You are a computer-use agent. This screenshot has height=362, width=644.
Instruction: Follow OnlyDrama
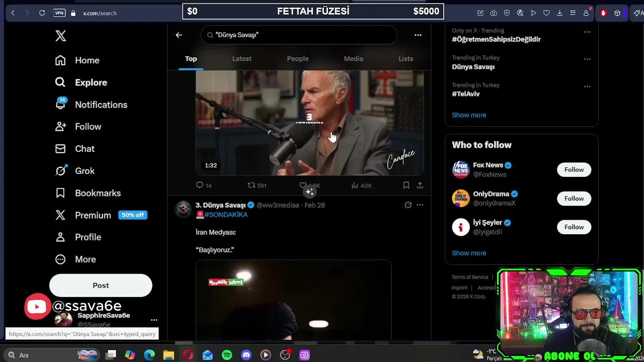574,199
